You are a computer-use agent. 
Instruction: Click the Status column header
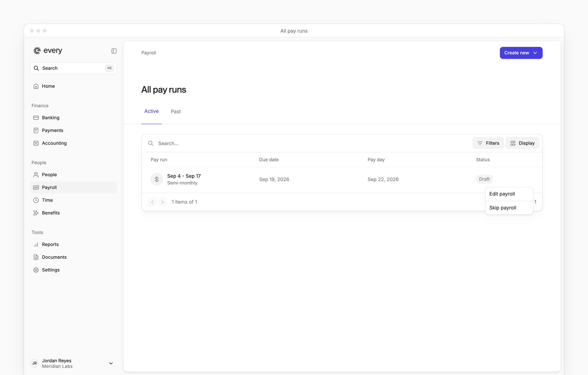482,160
